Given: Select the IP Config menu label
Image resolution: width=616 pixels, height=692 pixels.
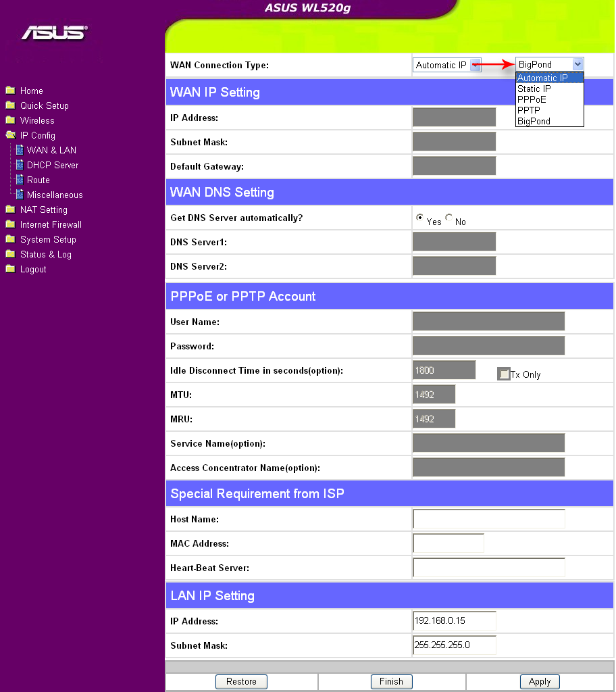Looking at the screenshot, I should 38,135.
